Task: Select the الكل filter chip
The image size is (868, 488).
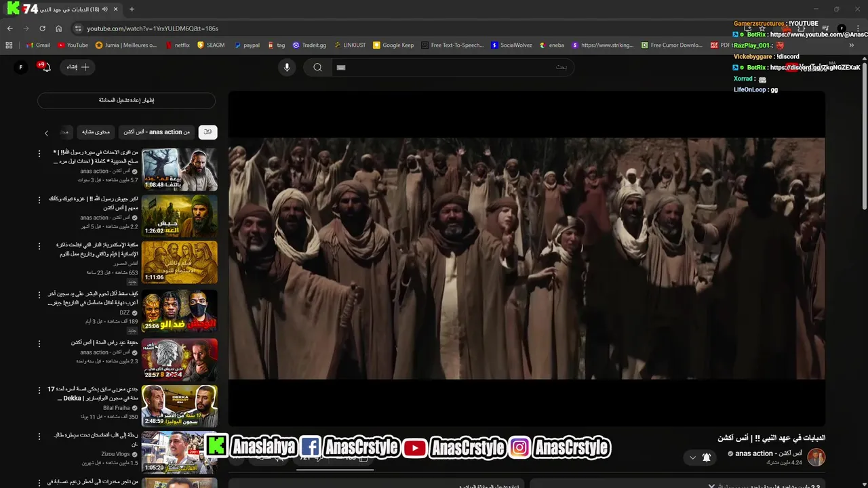Action: point(208,132)
